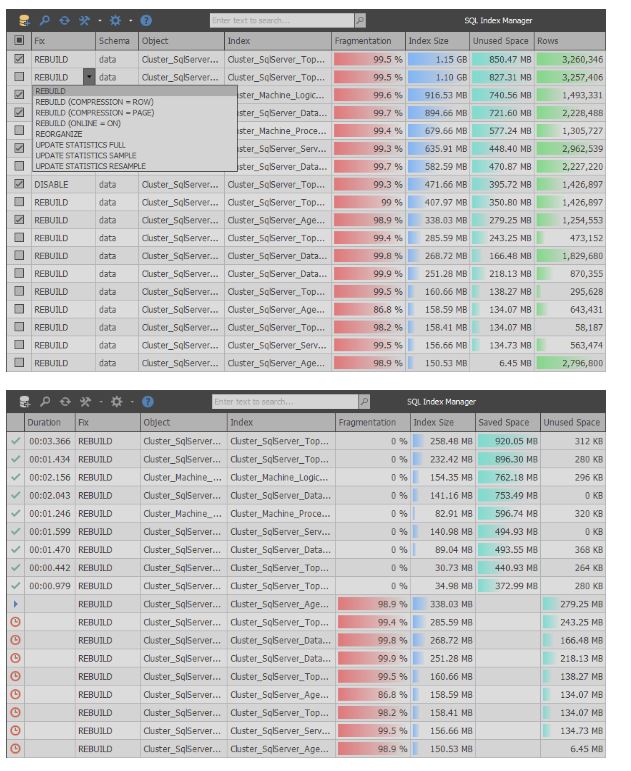
Task: Click the database icon in bottom window toolbar
Action: 25,402
